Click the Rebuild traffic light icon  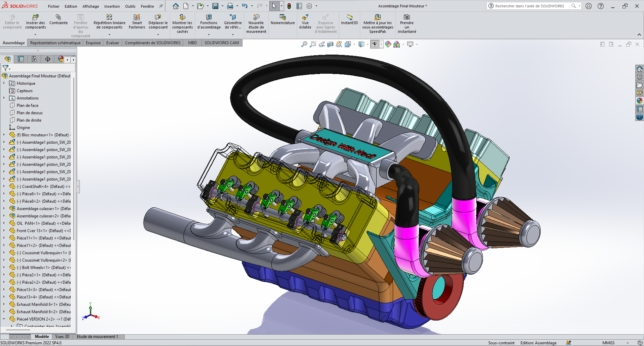tap(289, 6)
